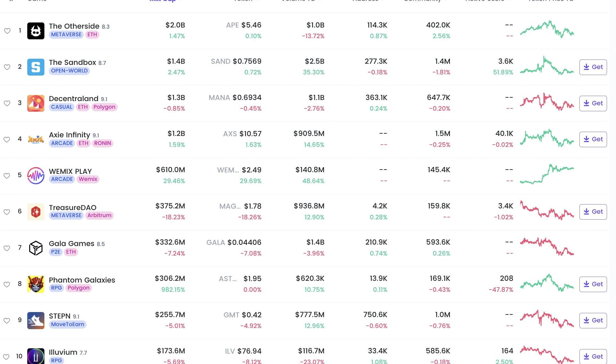616x364 pixels.
Task: Click The Sandbox blue S logo
Action: (x=36, y=67)
